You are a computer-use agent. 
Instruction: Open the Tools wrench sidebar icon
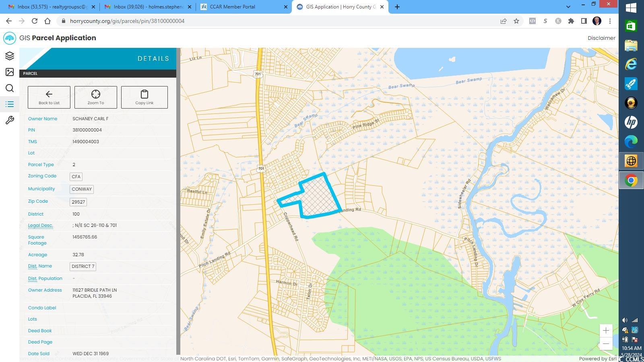10,120
